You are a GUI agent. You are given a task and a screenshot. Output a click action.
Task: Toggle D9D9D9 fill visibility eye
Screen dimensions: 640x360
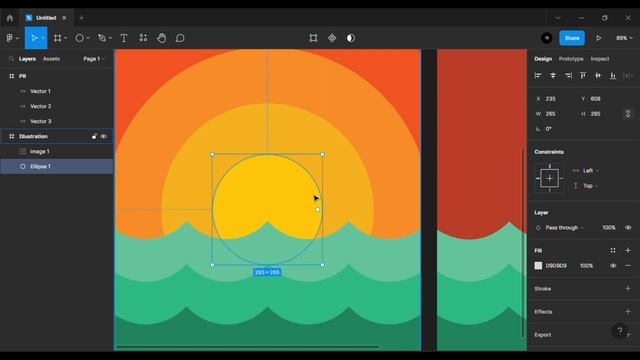tap(613, 266)
